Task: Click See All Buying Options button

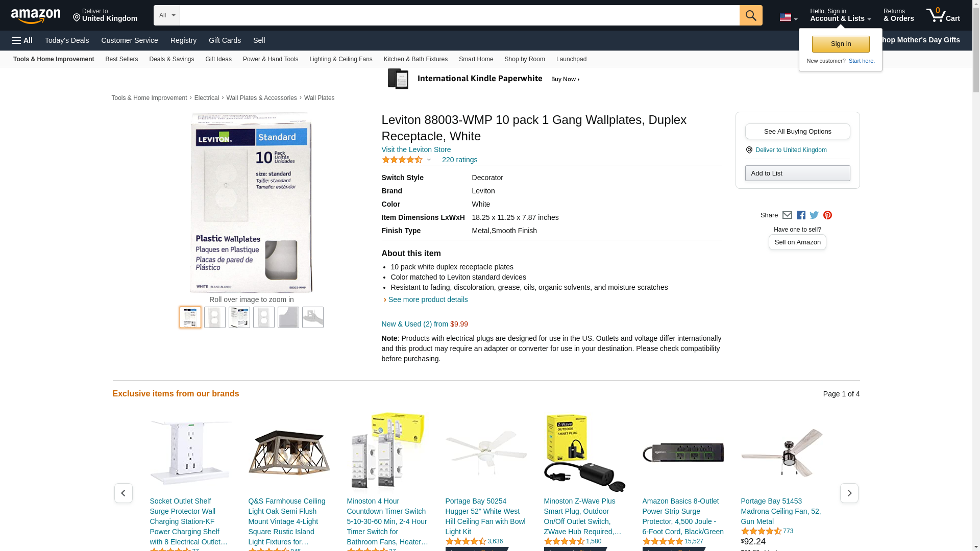Action: coord(797,132)
